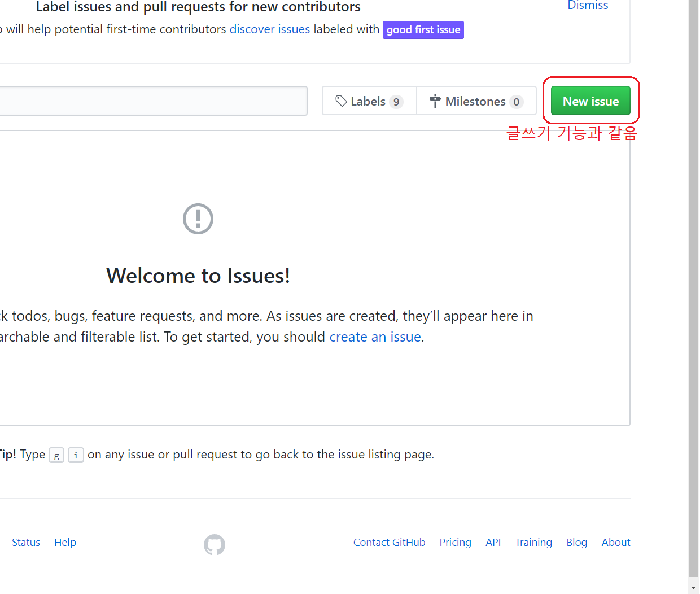Open Contact GitHub link

389,542
